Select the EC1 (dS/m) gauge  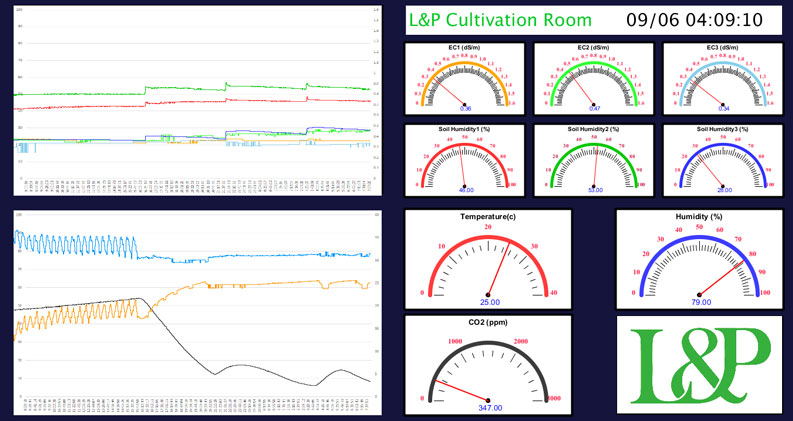tap(465, 78)
